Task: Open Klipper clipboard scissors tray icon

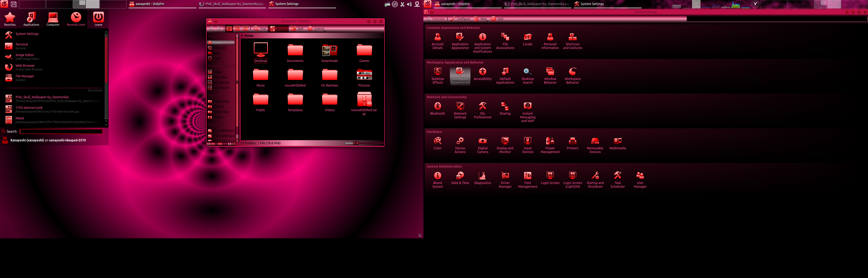Action: pyautogui.click(x=402, y=4)
